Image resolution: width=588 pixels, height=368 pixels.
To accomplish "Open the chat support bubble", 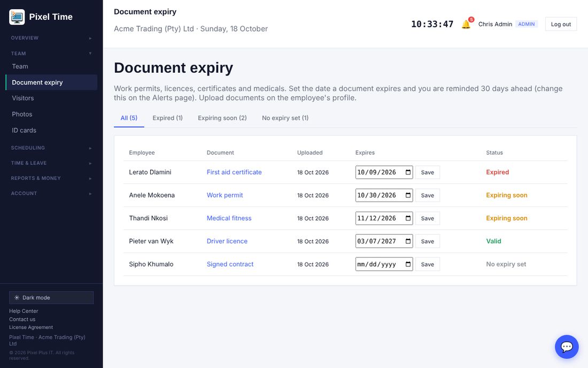I will (x=567, y=347).
